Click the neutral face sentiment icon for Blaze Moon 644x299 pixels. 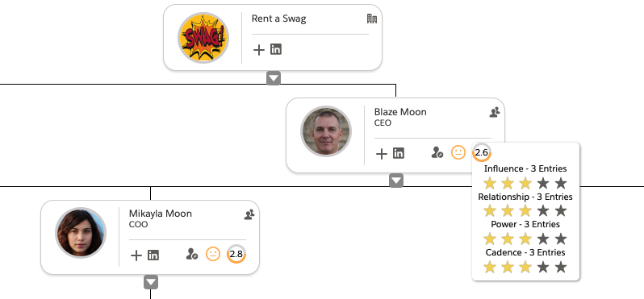click(x=458, y=152)
